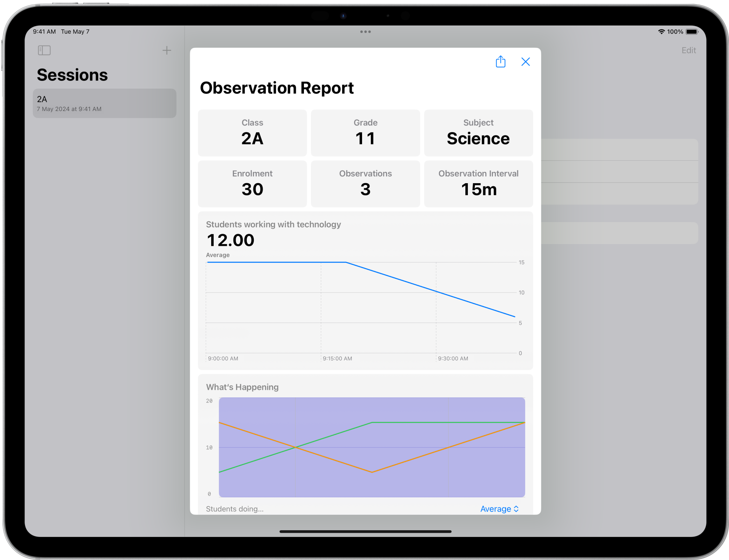Click the Sessions panel menu item
This screenshot has width=729, height=560.
click(44, 50)
